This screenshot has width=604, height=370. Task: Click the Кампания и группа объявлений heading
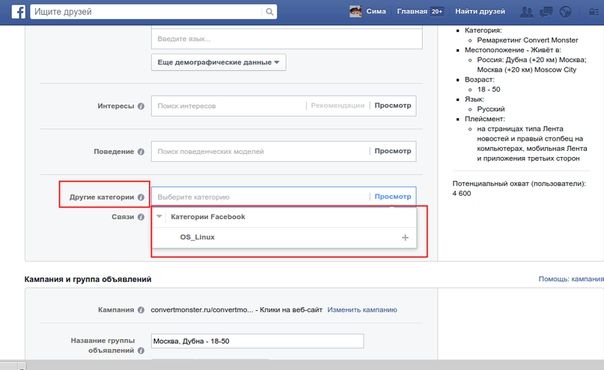88,279
